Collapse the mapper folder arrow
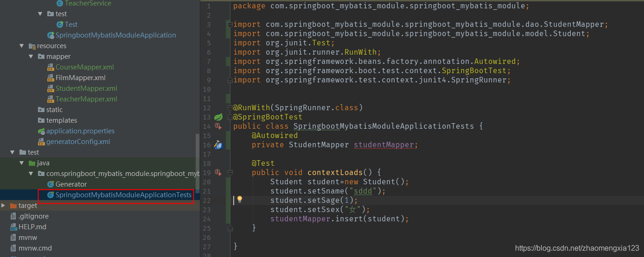The width and height of the screenshot is (644, 257). (31, 56)
